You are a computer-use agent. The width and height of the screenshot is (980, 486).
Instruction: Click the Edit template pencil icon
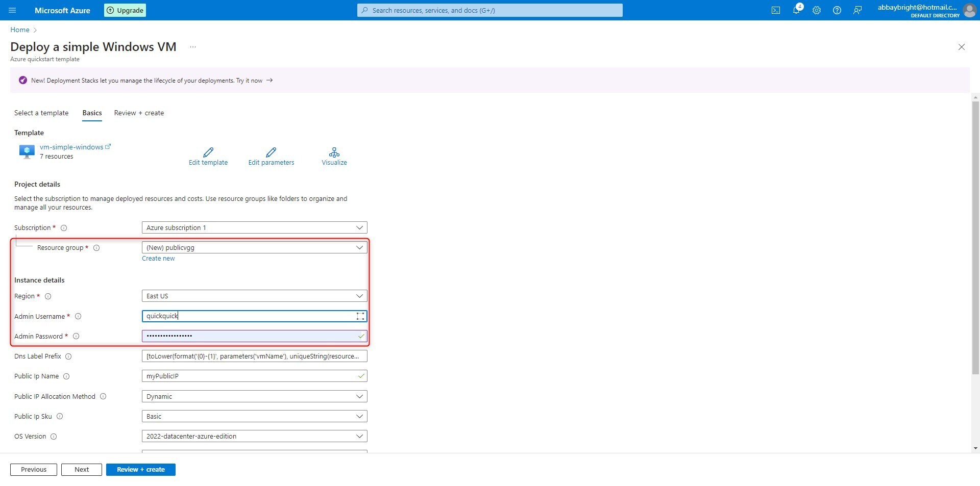208,152
